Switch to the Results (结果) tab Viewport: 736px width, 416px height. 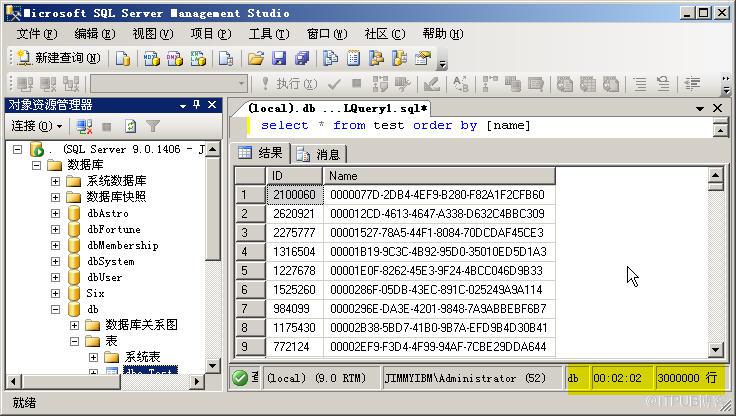click(261, 153)
